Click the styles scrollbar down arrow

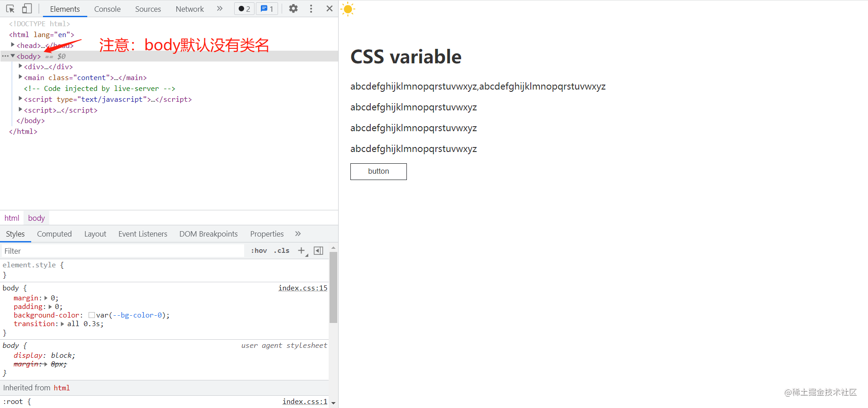334,403
